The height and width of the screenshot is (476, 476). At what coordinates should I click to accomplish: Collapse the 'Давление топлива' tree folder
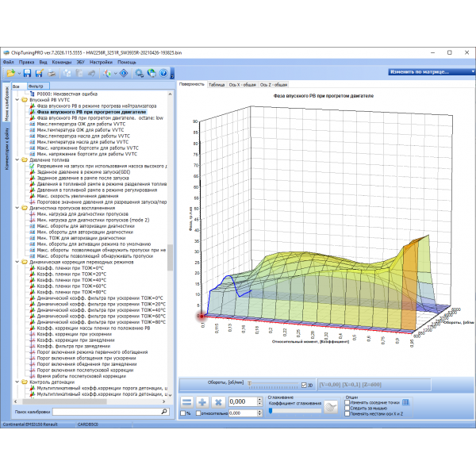18,159
